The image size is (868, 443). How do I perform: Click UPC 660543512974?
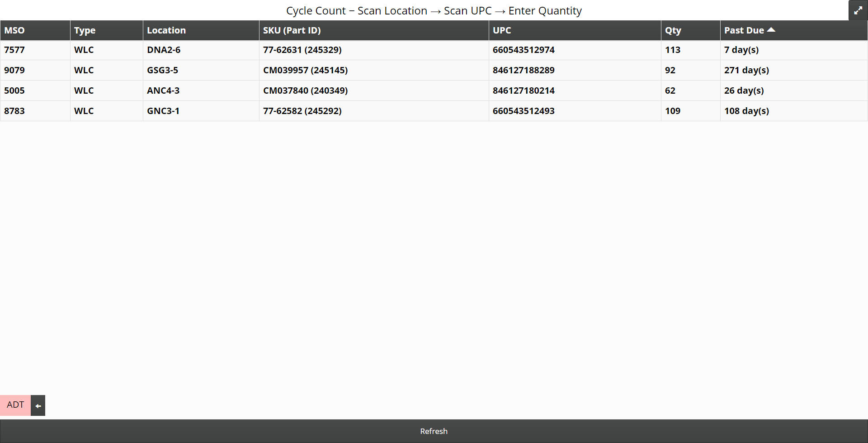point(575,50)
